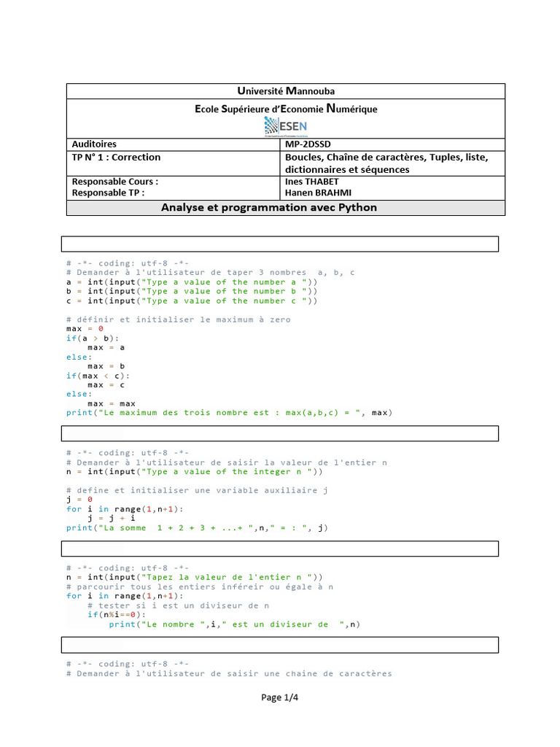Click print 'La somme 1 + 2 + 3' line
The width and height of the screenshot is (560, 747).
pyautogui.click(x=197, y=528)
